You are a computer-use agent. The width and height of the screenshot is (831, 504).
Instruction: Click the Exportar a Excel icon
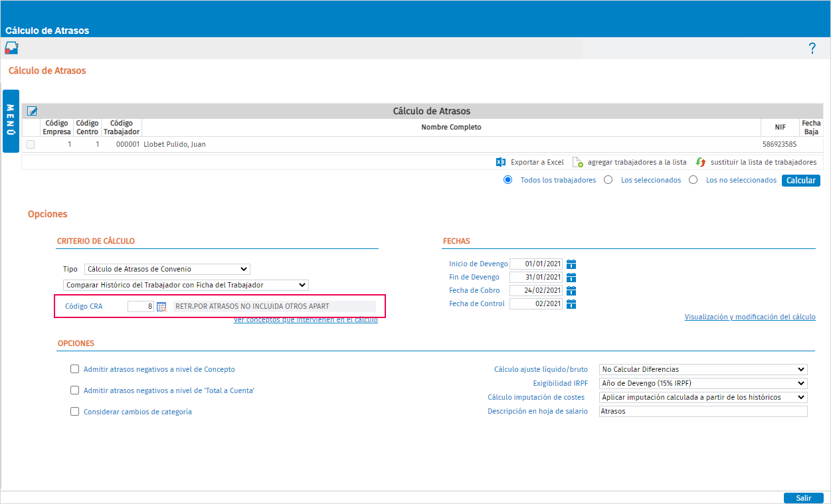(501, 162)
